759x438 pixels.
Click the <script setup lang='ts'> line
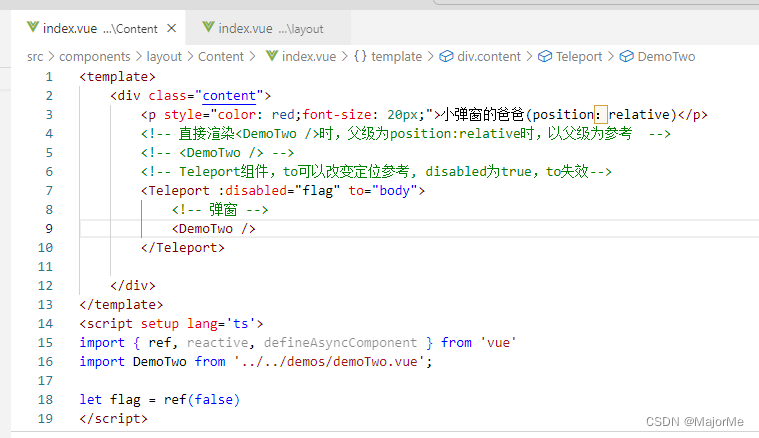(x=171, y=323)
